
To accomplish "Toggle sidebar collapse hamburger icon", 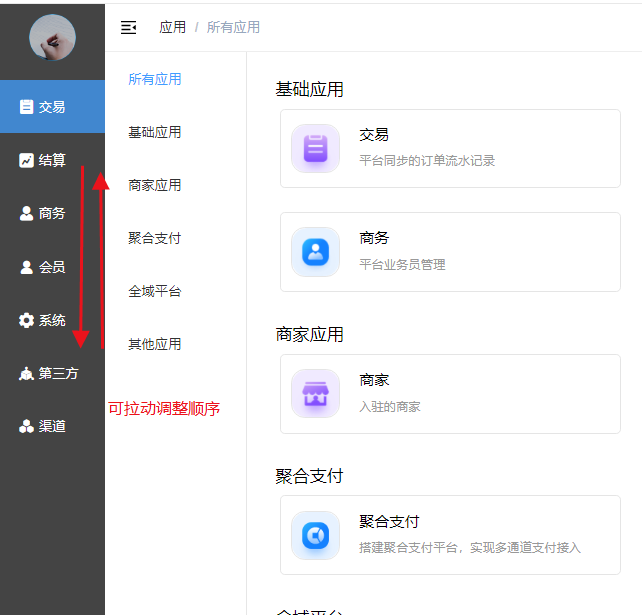I will click(128, 27).
